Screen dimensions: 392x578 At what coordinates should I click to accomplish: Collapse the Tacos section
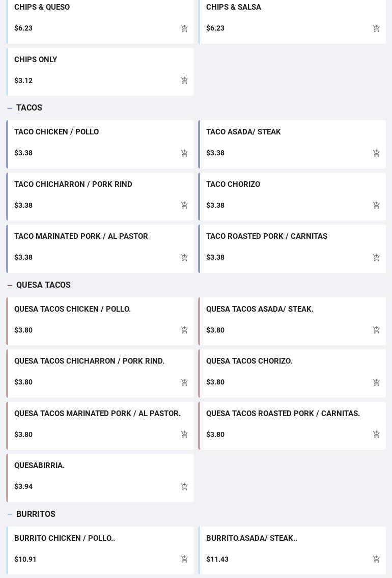pos(10,108)
